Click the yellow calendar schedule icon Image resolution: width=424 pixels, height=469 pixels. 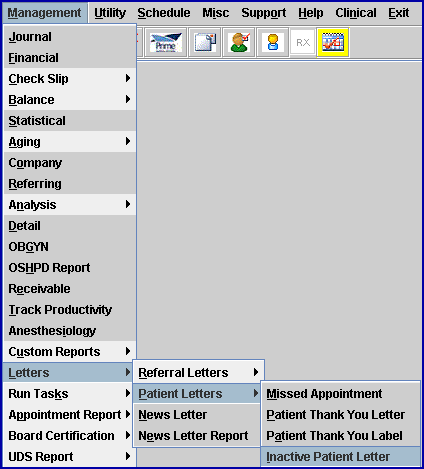pyautogui.click(x=333, y=43)
